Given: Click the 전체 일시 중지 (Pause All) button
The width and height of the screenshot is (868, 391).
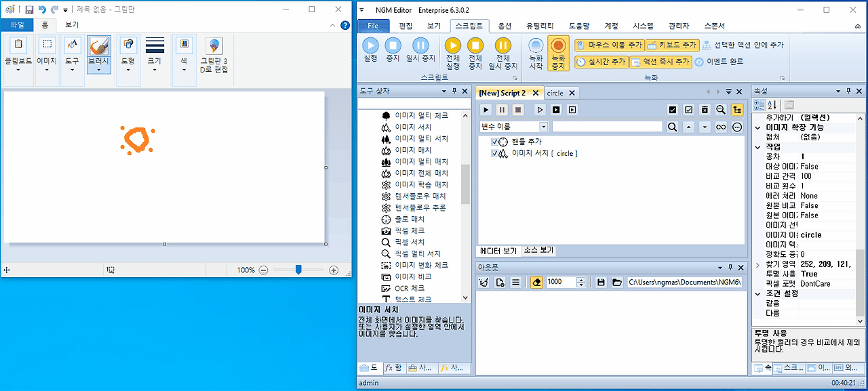Looking at the screenshot, I should click(503, 54).
